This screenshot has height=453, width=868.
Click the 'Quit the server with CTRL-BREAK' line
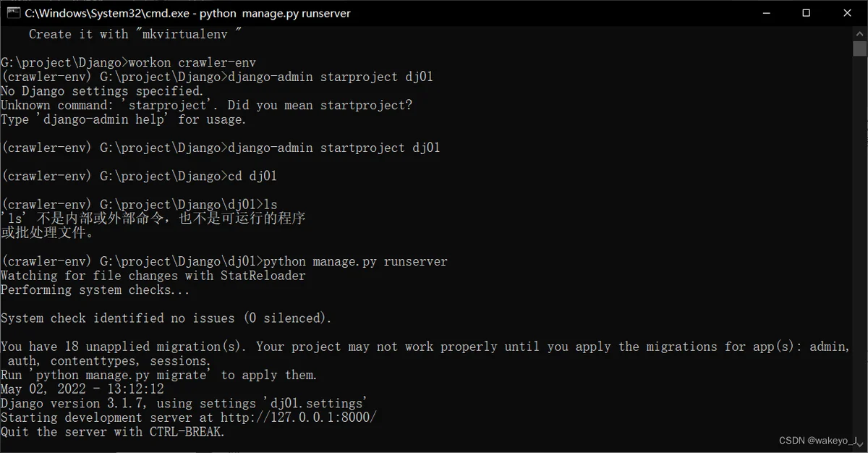(x=112, y=432)
